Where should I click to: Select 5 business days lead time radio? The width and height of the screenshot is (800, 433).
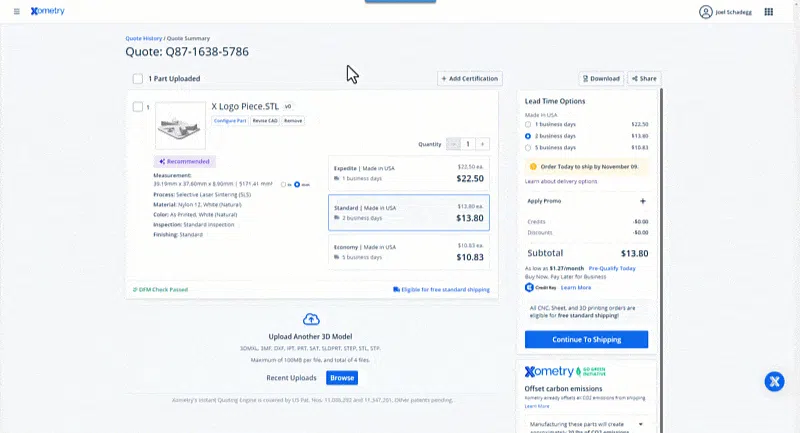coord(528,148)
